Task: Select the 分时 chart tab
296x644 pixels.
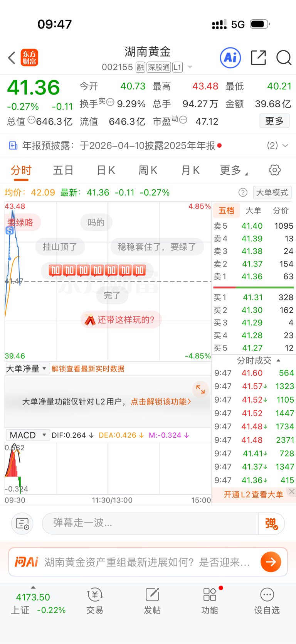Action: (x=21, y=170)
